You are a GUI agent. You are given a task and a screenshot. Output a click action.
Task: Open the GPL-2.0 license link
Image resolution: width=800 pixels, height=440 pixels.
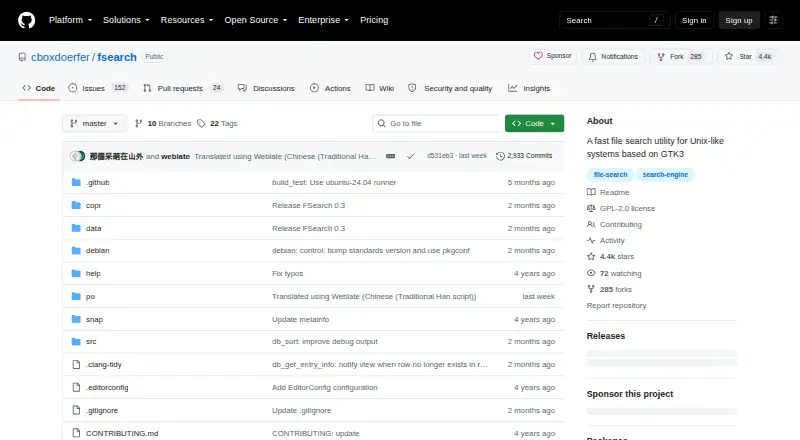(x=621, y=208)
